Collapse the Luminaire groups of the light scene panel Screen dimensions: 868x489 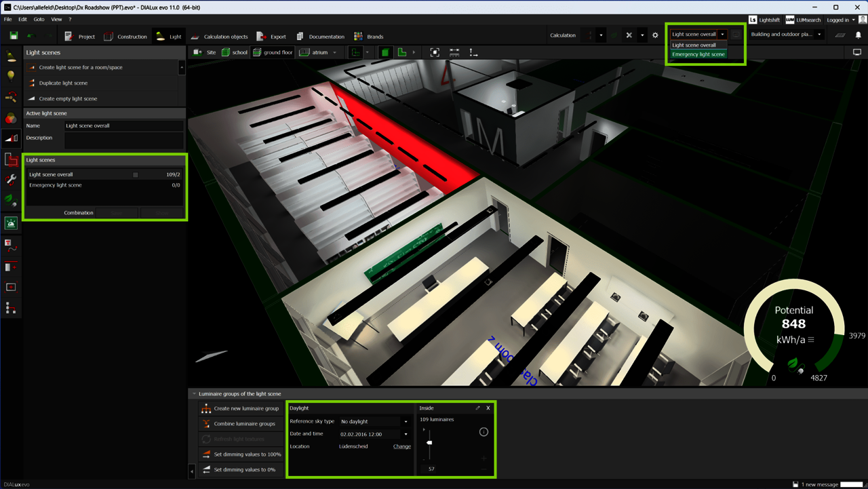[x=194, y=394]
